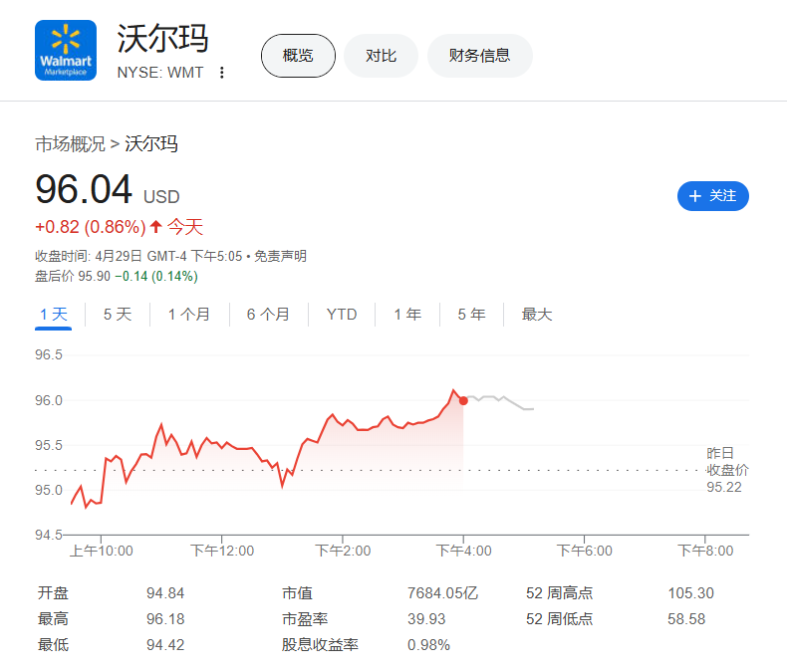Image resolution: width=787 pixels, height=672 pixels.
Task: Click the 下午2:00 axis label
Action: 343,551
